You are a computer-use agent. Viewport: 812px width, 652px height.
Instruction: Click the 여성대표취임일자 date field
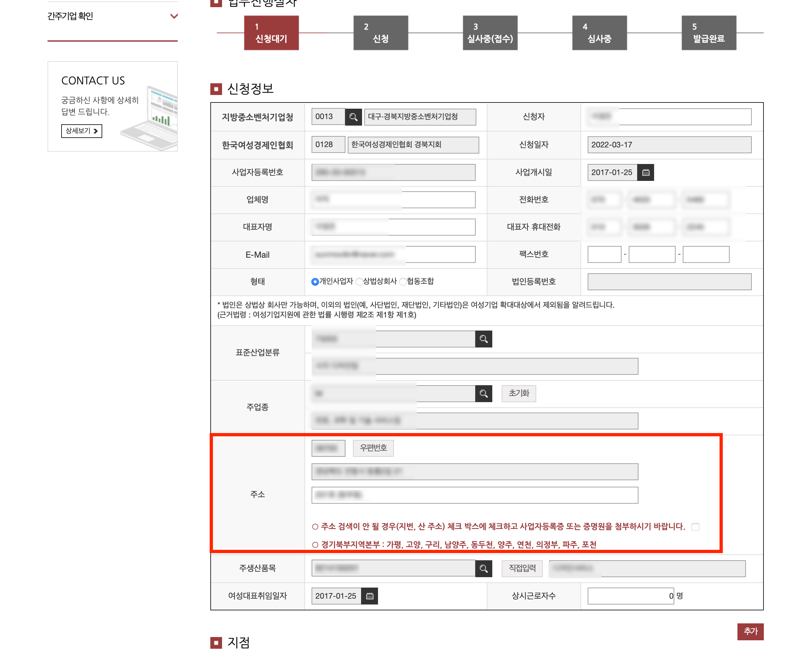tap(336, 596)
